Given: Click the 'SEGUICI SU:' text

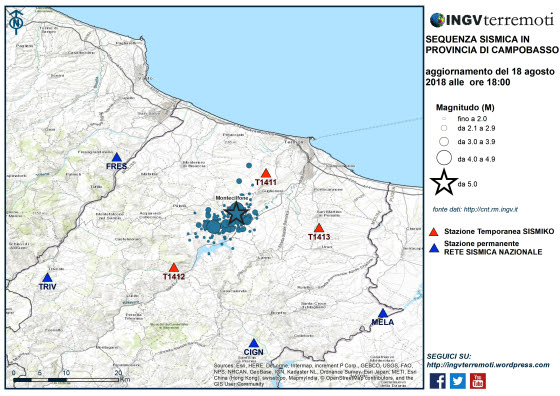Looking at the screenshot, I should click(x=449, y=356).
